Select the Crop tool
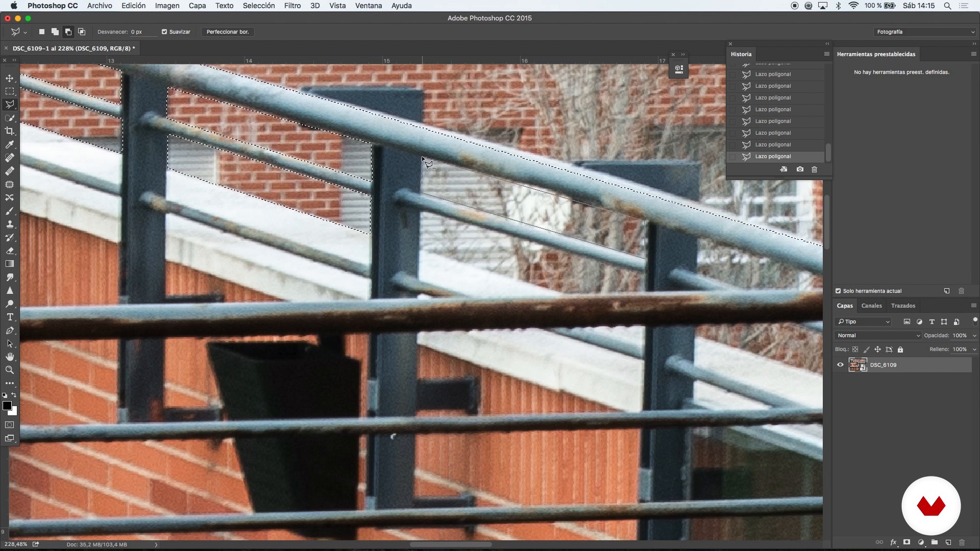Viewport: 980px width, 551px height. coord(10,131)
